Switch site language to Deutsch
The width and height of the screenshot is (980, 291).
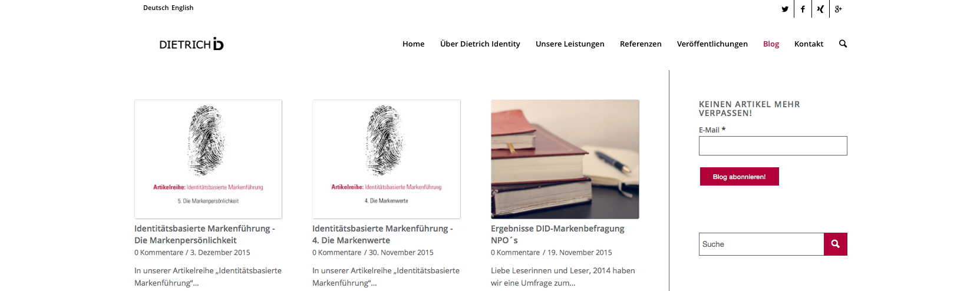point(156,8)
